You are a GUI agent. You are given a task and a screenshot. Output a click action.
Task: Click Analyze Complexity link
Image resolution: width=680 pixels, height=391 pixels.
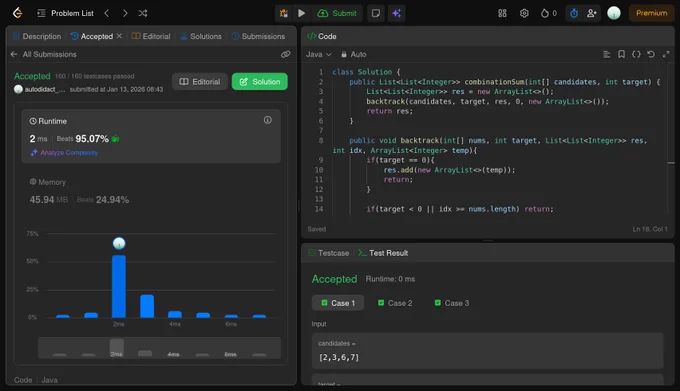click(x=64, y=153)
